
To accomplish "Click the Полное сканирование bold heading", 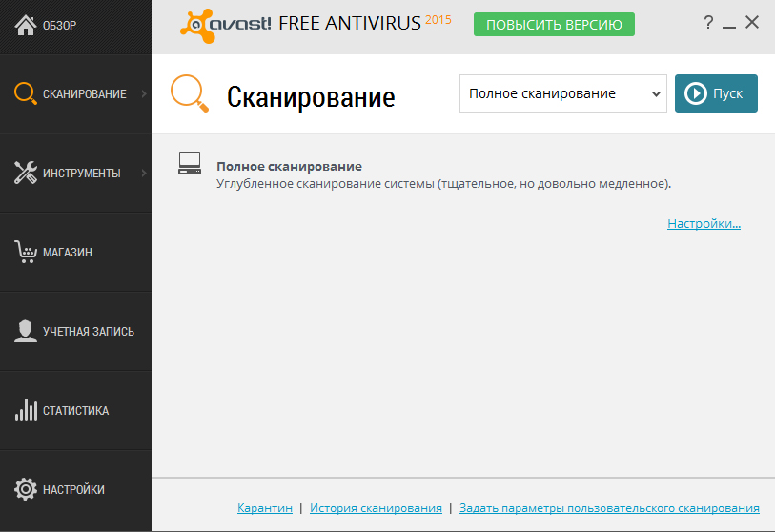I will tap(289, 167).
